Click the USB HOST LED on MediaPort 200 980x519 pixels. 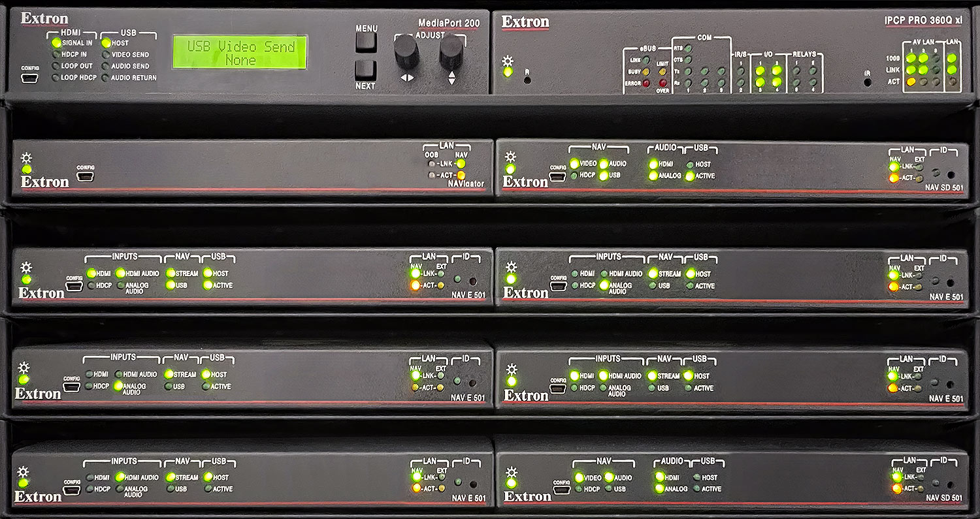click(105, 43)
